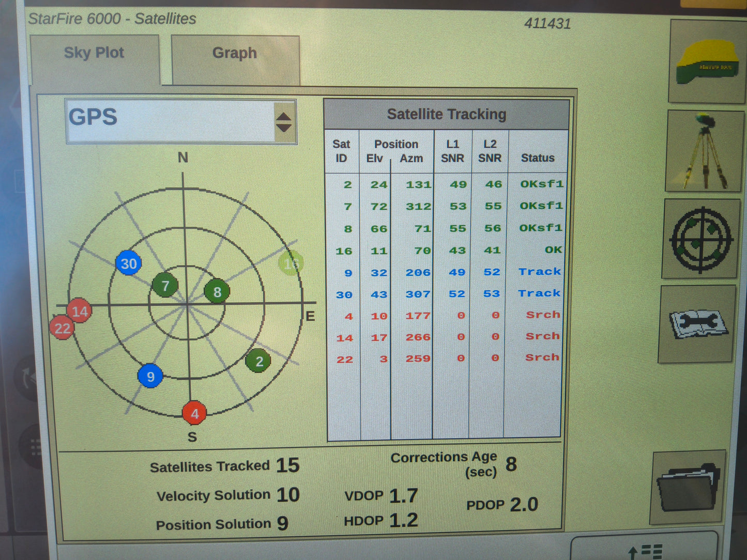The width and height of the screenshot is (747, 560).
Task: Click the PDOP 2.0 readout
Action: (x=502, y=504)
